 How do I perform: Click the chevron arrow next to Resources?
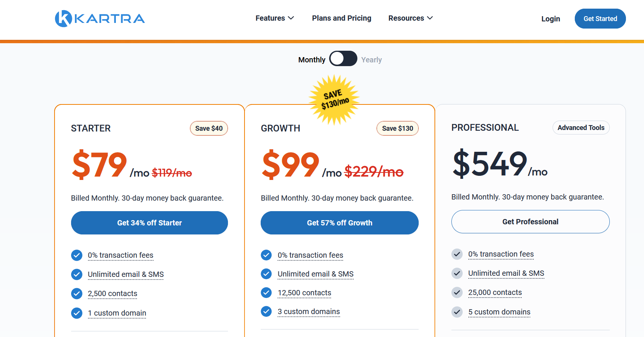[430, 18]
